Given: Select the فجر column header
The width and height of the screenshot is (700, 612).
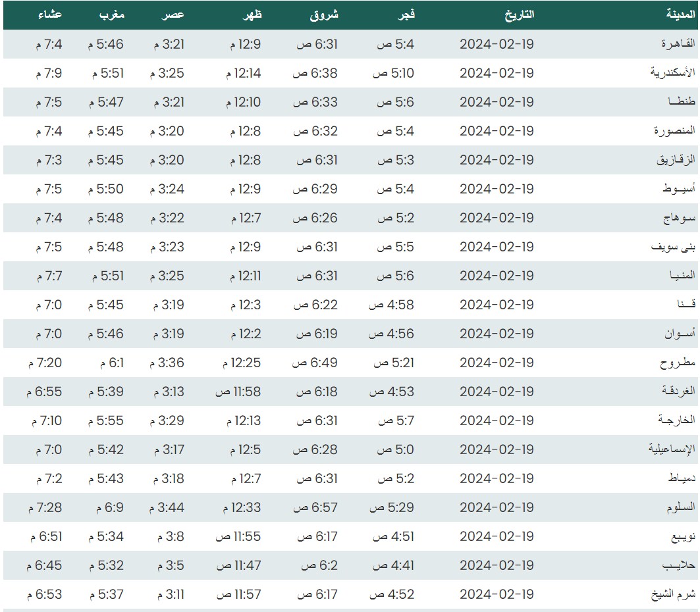Looking at the screenshot, I should pos(404,15).
